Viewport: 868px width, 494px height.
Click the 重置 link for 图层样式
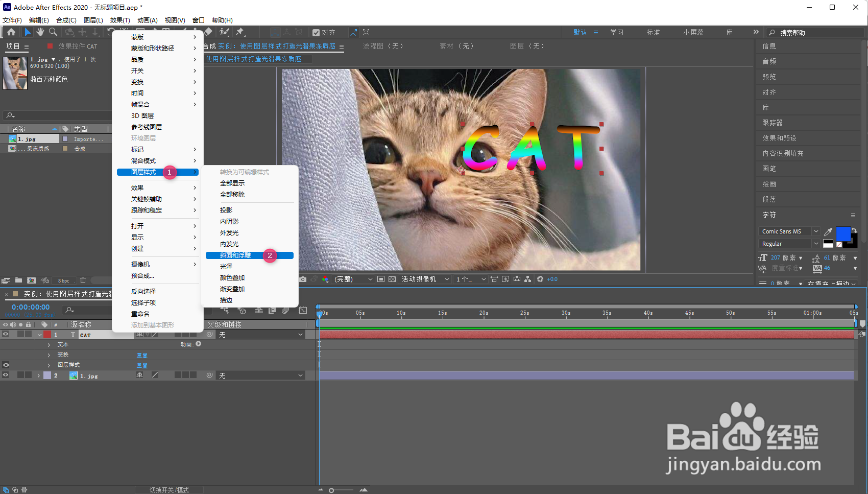pos(142,366)
